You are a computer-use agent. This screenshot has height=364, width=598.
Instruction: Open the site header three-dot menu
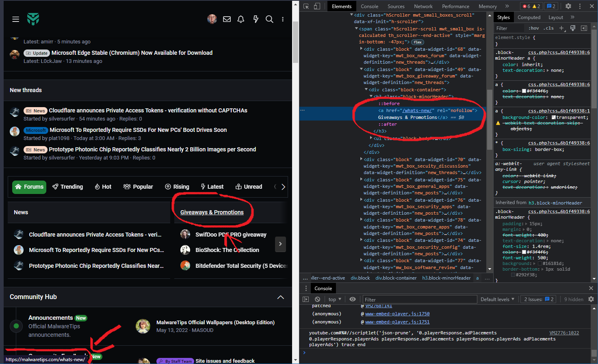(x=283, y=19)
